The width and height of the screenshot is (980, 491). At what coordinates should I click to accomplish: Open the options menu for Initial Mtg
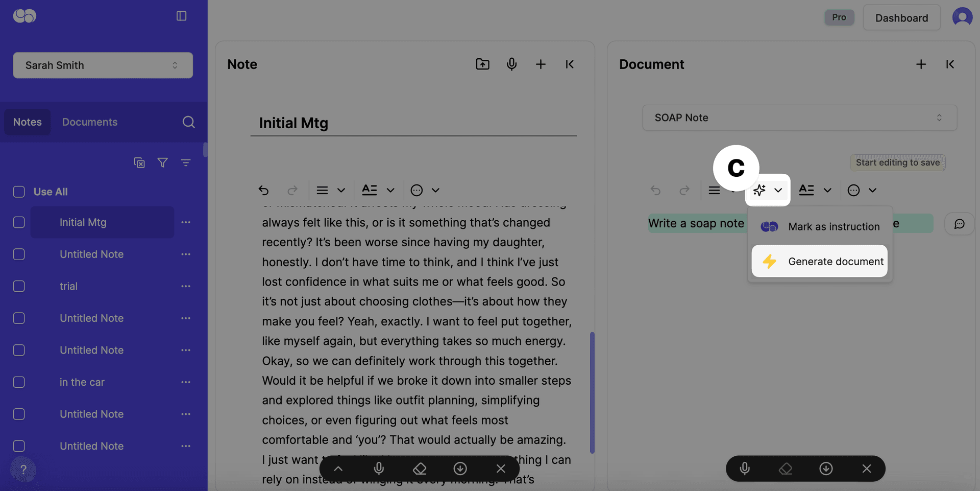pos(186,222)
